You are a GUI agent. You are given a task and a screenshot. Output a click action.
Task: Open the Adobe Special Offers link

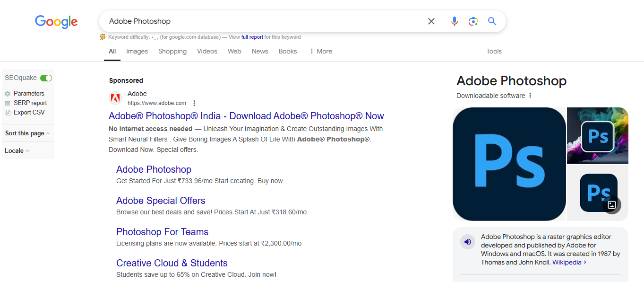coord(161,201)
